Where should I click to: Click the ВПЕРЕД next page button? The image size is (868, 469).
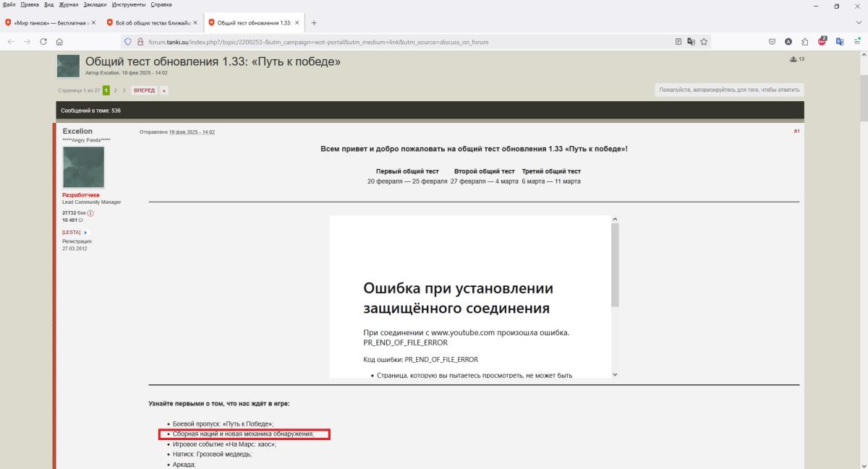145,90
